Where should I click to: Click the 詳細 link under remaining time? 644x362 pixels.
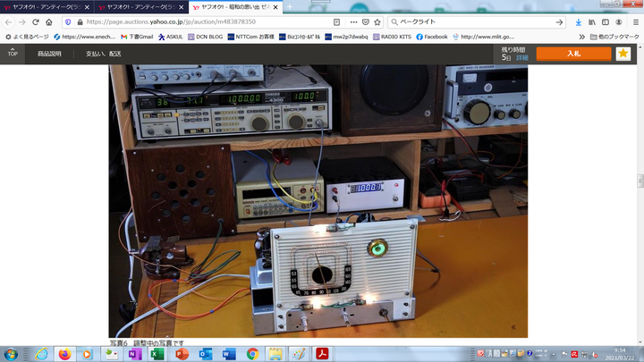click(521, 57)
